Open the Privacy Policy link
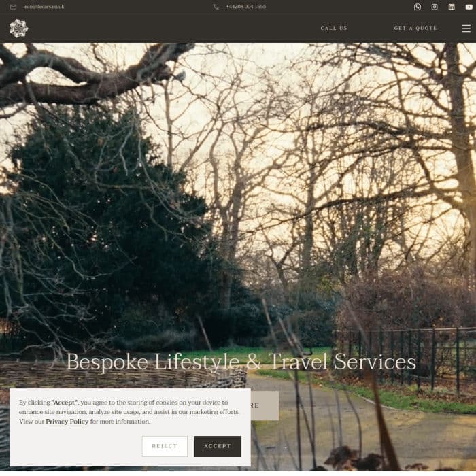Screen dimensions: 476x476 67,422
